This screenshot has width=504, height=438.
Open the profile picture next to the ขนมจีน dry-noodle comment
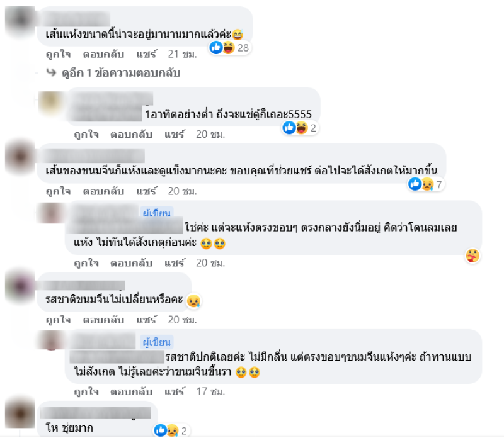20,157
